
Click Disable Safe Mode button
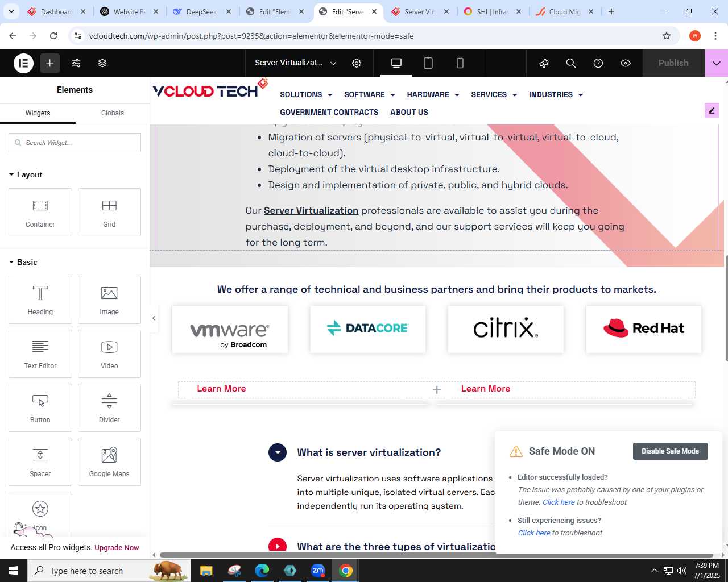pos(670,451)
